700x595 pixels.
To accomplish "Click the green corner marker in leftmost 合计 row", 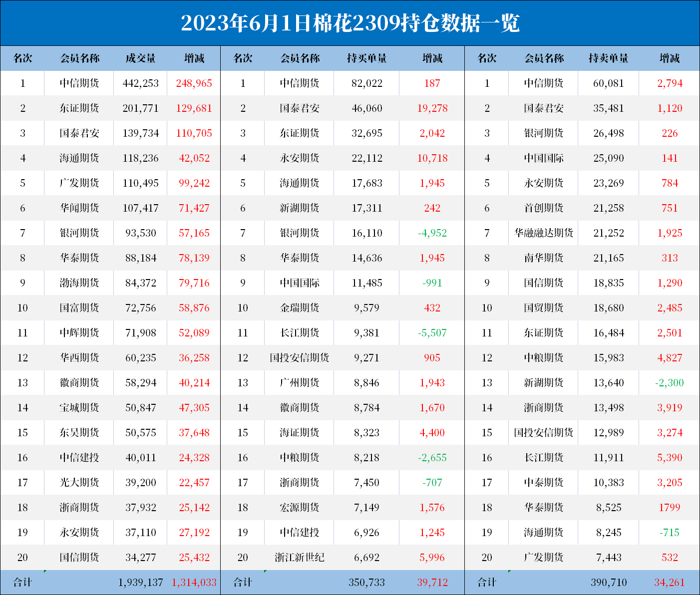I will [45, 571].
